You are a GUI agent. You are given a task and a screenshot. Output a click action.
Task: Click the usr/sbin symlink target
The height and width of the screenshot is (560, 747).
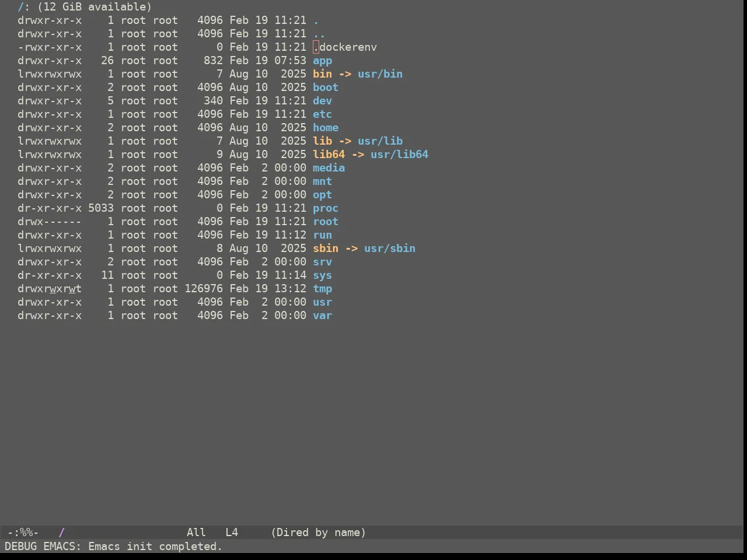tap(390, 249)
